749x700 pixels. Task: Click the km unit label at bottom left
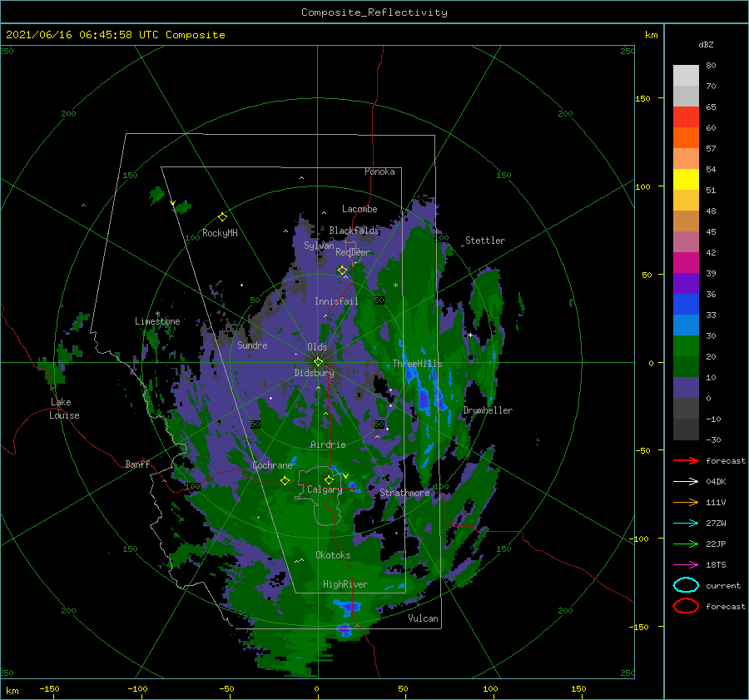tap(12, 691)
